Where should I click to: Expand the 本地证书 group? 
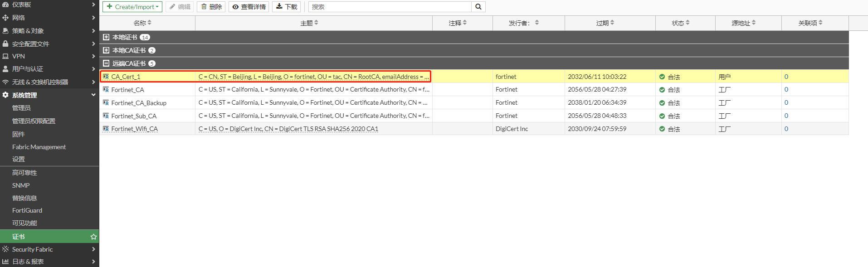coord(106,37)
